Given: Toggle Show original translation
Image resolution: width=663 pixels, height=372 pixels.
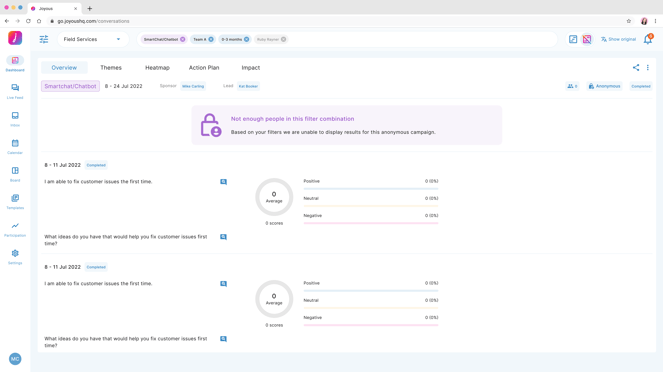Looking at the screenshot, I should [x=618, y=39].
